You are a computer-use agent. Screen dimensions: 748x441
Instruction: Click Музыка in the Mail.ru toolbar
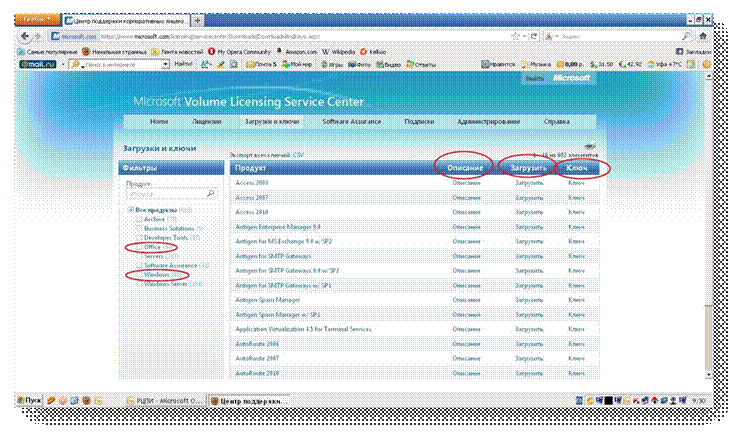pyautogui.click(x=536, y=64)
